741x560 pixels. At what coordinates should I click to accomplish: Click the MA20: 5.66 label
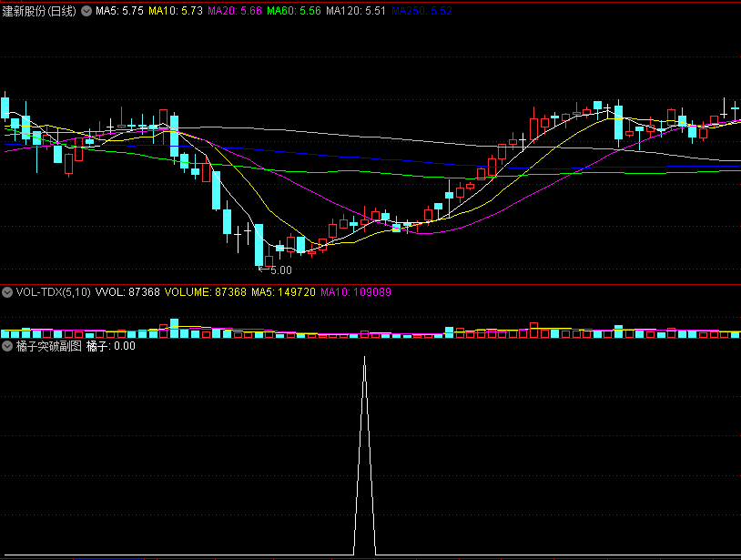pyautogui.click(x=234, y=11)
